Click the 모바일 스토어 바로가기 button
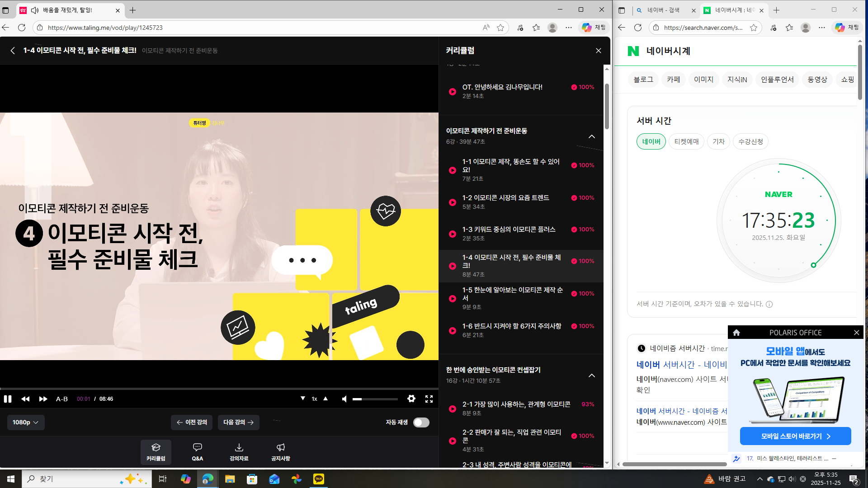The image size is (868, 488). [795, 436]
